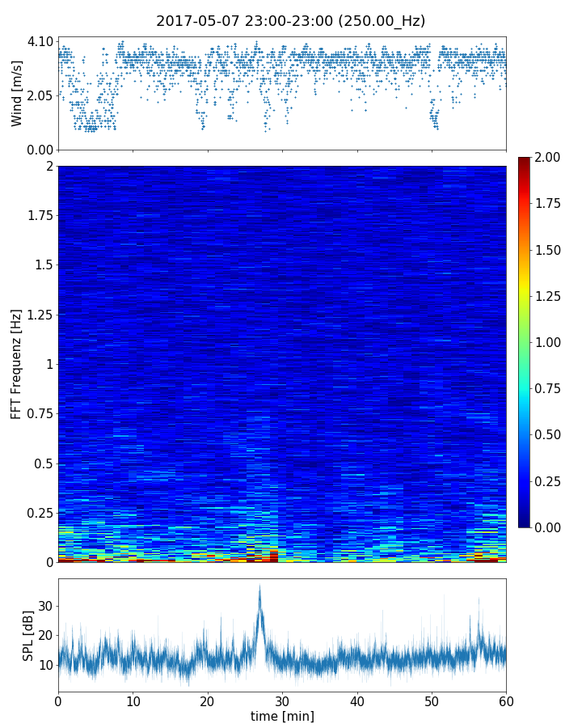
Task: Click the plot title dated 2017-05-07
Action: (x=290, y=21)
